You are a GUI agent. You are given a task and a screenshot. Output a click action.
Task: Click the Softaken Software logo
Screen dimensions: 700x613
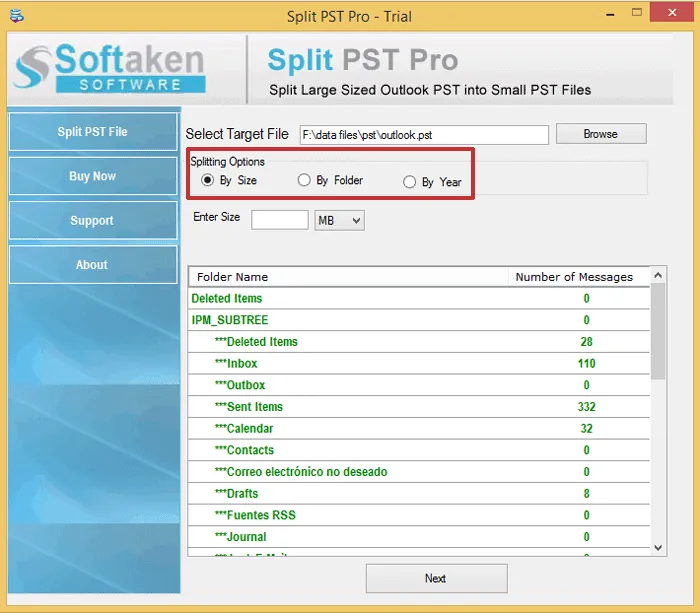[x=110, y=68]
